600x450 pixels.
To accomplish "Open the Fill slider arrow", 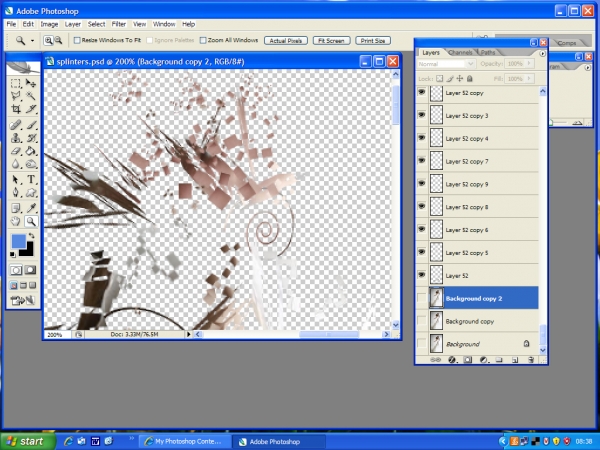I will (x=530, y=78).
